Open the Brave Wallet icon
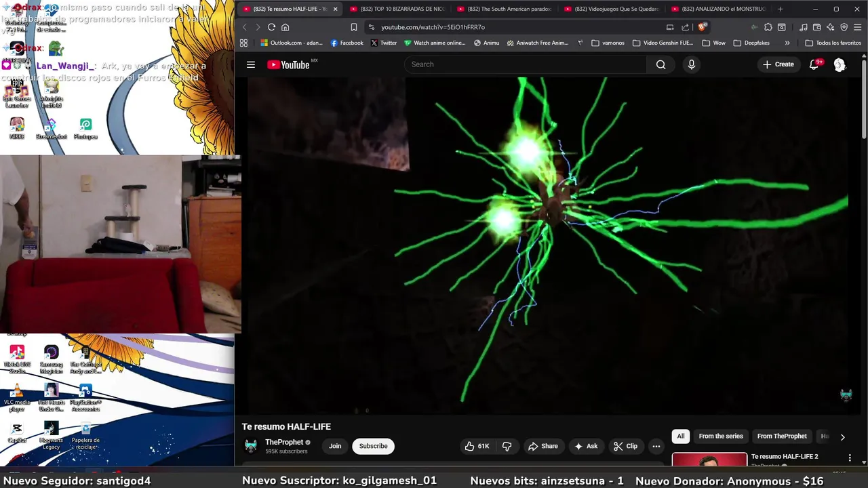 (816, 27)
